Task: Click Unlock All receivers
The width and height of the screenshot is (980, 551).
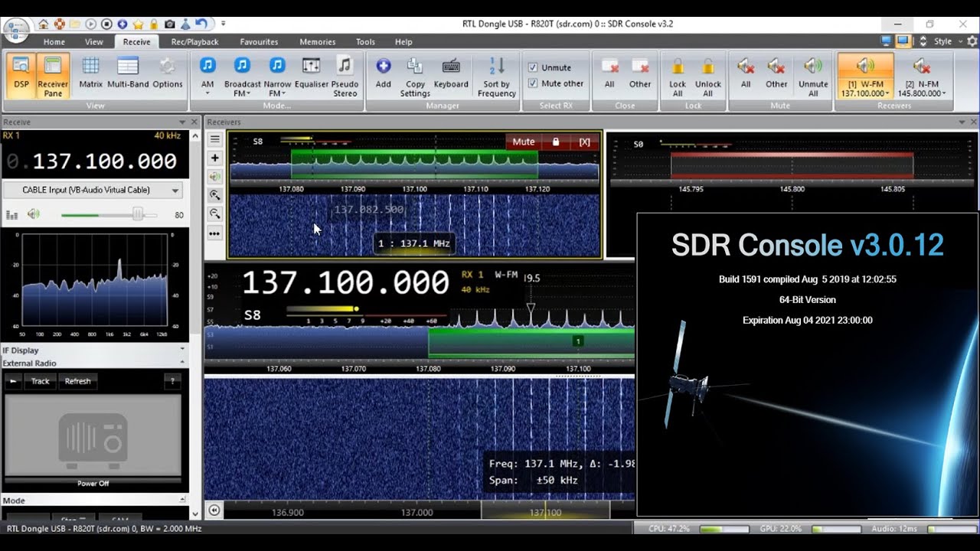Action: 708,75
